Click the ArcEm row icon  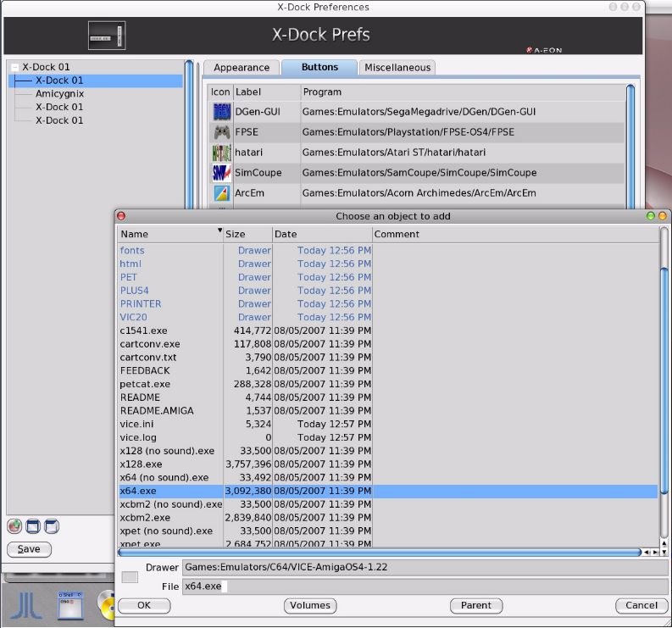(x=222, y=193)
